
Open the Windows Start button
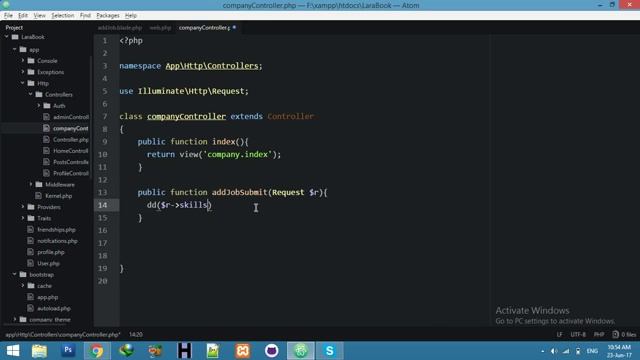click(x=13, y=351)
